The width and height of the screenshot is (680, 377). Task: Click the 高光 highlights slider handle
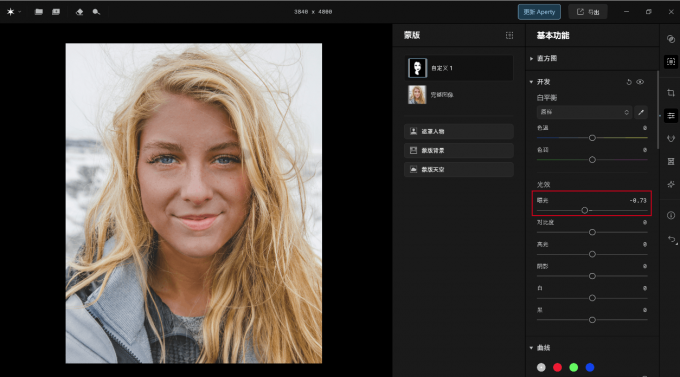[x=592, y=254]
